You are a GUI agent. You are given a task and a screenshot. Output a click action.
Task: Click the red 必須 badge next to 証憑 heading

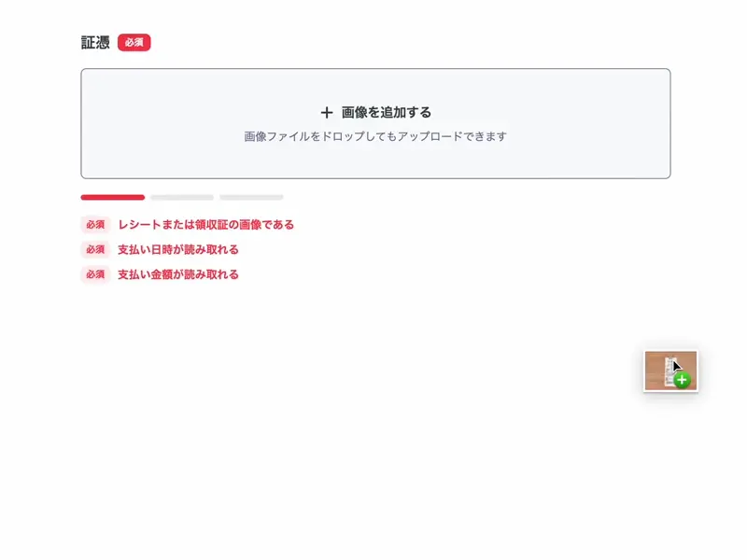point(134,42)
